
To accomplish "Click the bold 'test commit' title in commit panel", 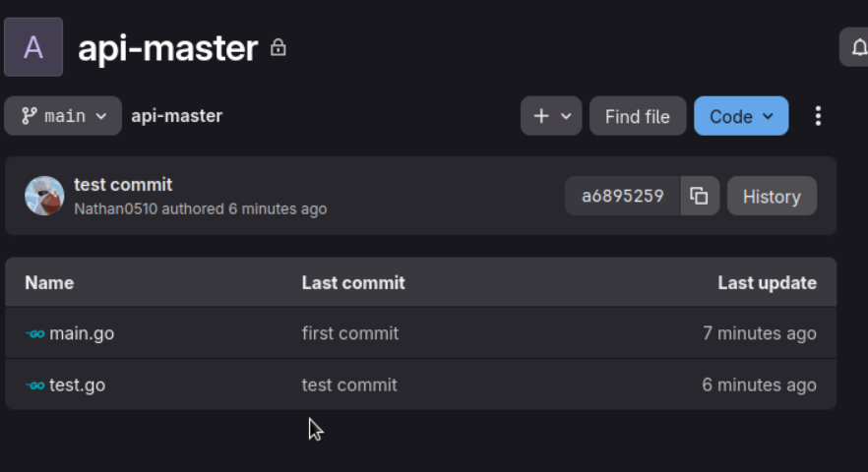I will click(x=123, y=184).
